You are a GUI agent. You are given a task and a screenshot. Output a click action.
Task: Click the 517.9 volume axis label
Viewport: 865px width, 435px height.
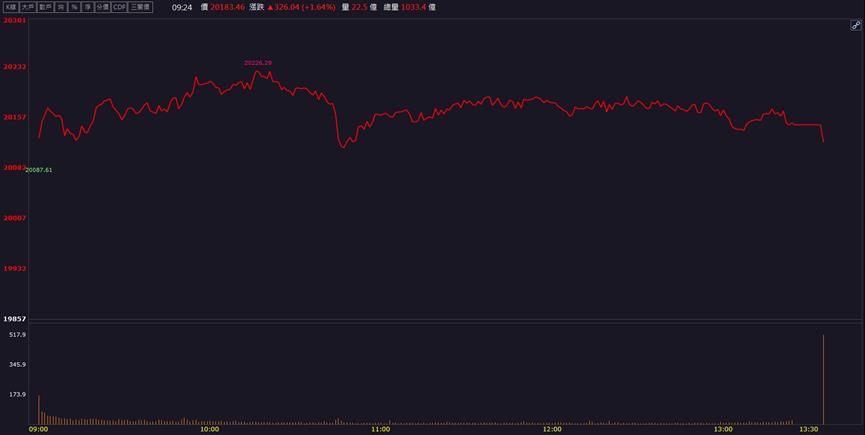click(17, 335)
